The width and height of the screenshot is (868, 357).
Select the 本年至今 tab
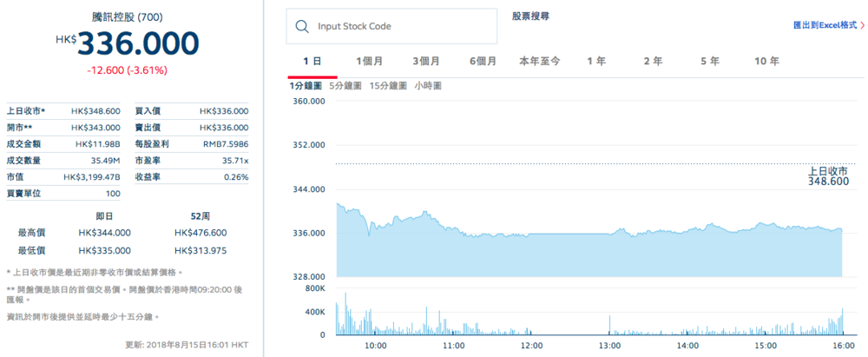pos(539,62)
